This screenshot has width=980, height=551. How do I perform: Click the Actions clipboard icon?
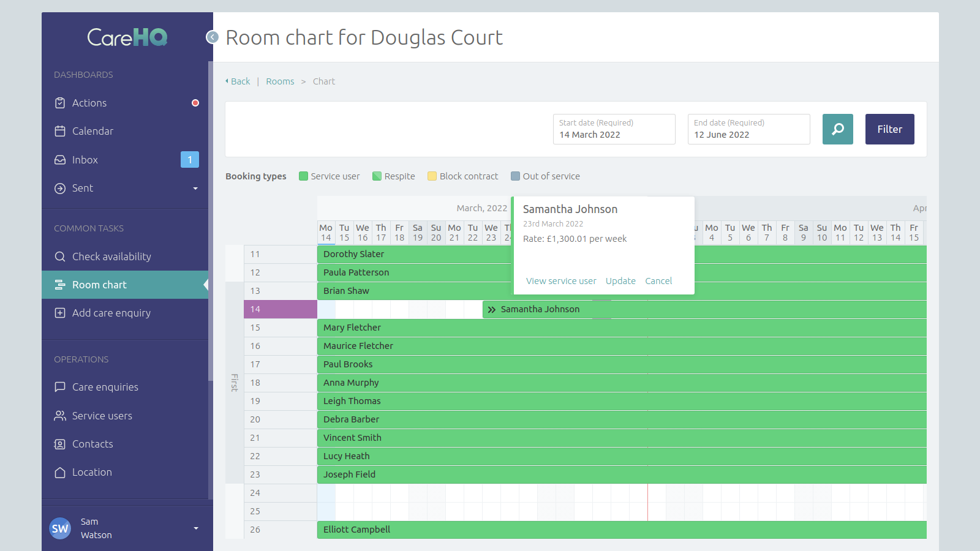point(60,103)
